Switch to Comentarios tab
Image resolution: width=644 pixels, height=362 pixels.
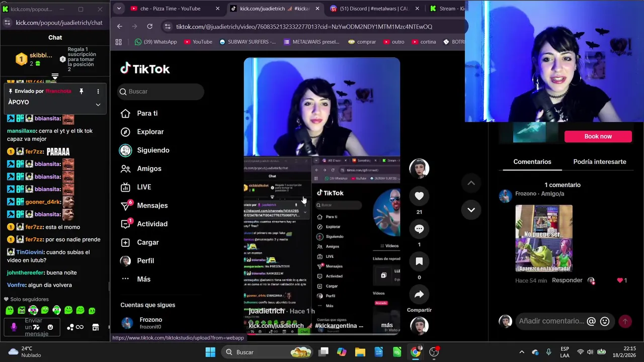(x=532, y=162)
